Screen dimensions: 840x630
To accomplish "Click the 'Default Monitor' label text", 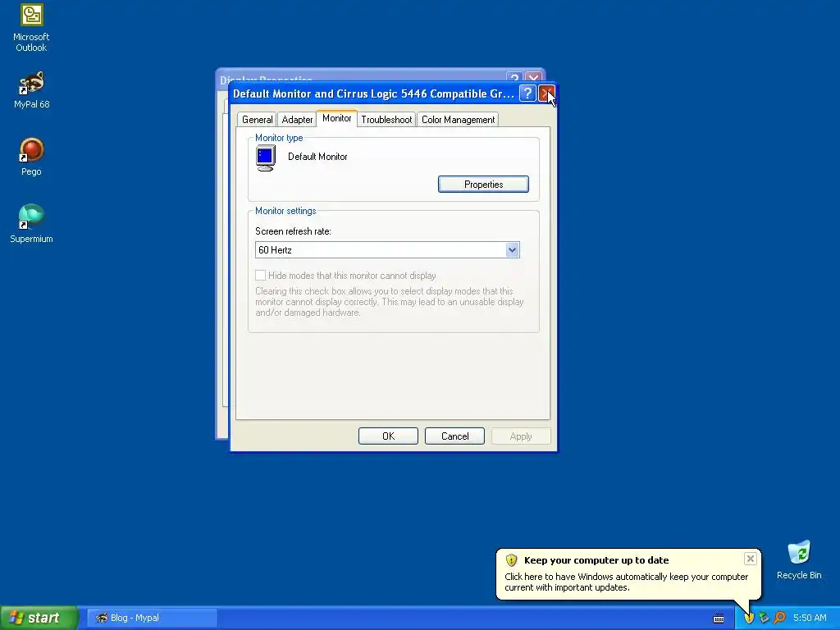I will click(x=317, y=157).
